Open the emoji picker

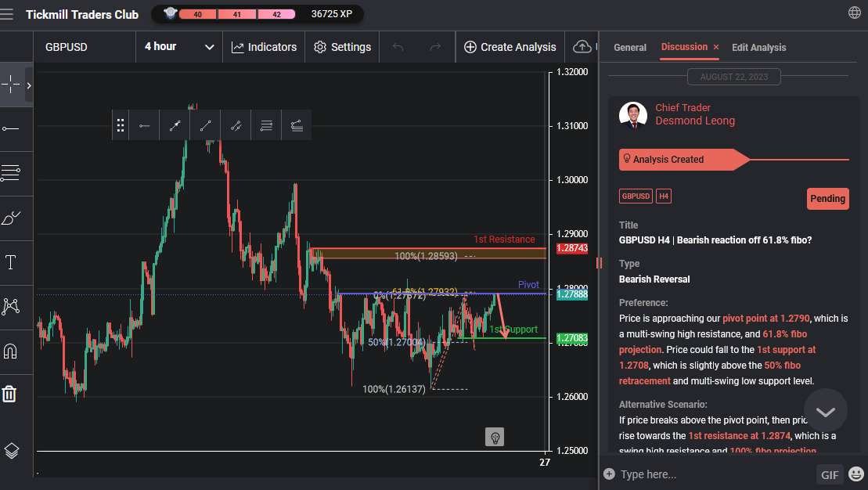(856, 474)
